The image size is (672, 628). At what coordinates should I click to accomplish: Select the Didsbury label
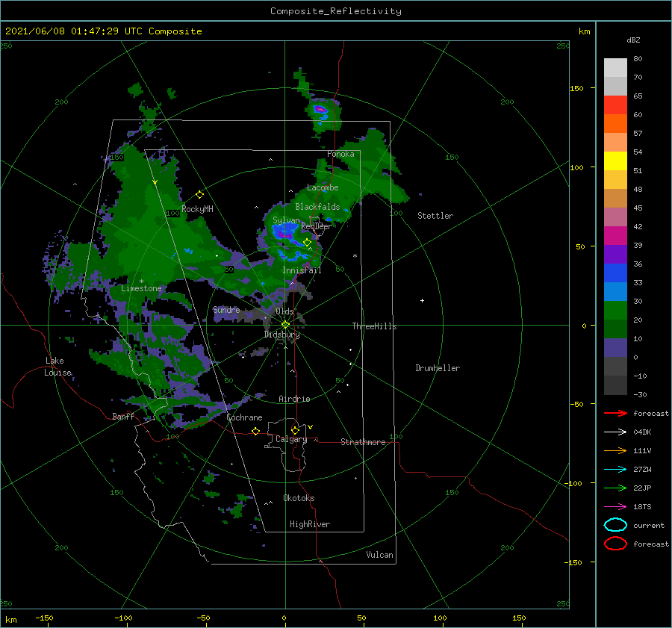pyautogui.click(x=281, y=335)
